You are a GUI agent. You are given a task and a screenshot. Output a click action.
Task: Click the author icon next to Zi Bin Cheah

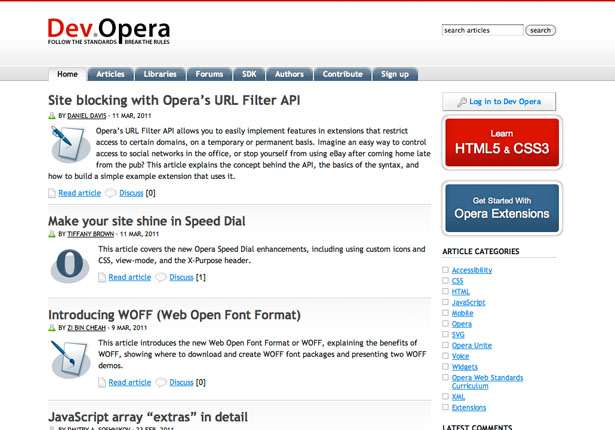click(x=52, y=328)
